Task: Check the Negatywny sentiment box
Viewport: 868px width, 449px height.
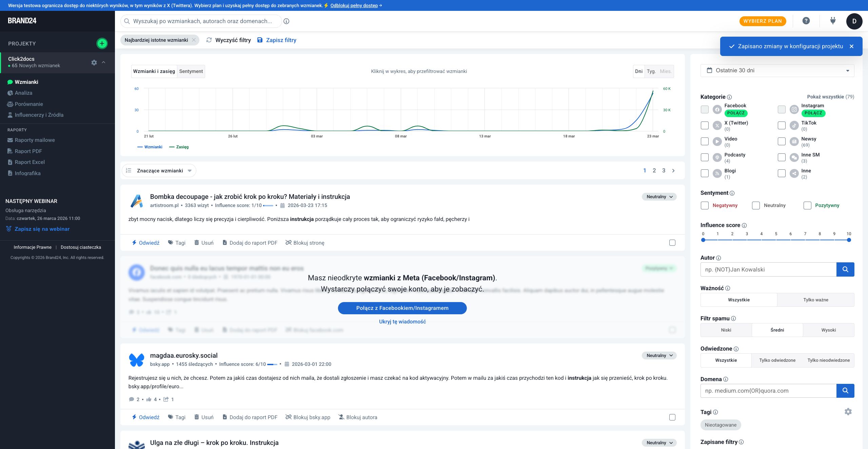Action: 705,205
